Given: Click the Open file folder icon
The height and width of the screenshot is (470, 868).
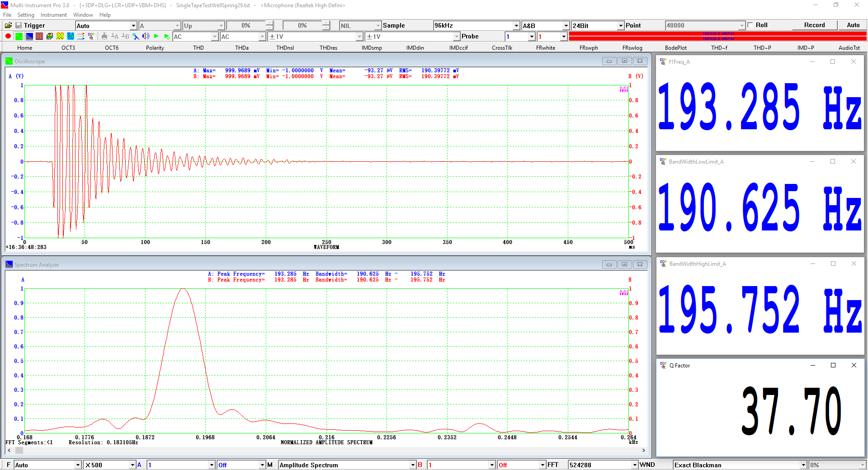Looking at the screenshot, I should click(8, 26).
